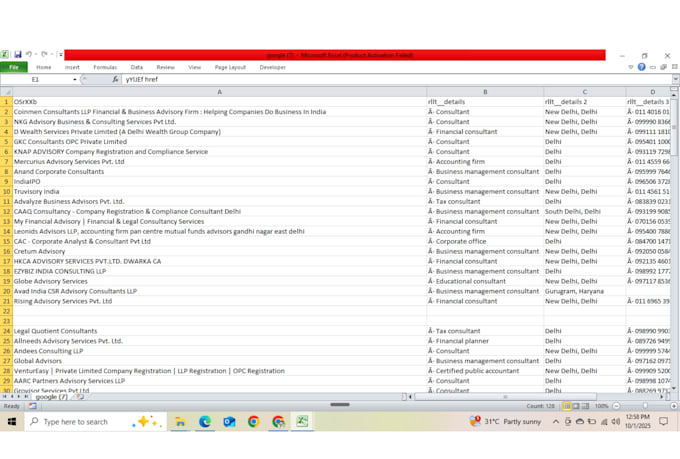Click the zoom slider handle
This screenshot has width=680, height=459.
pos(645,406)
